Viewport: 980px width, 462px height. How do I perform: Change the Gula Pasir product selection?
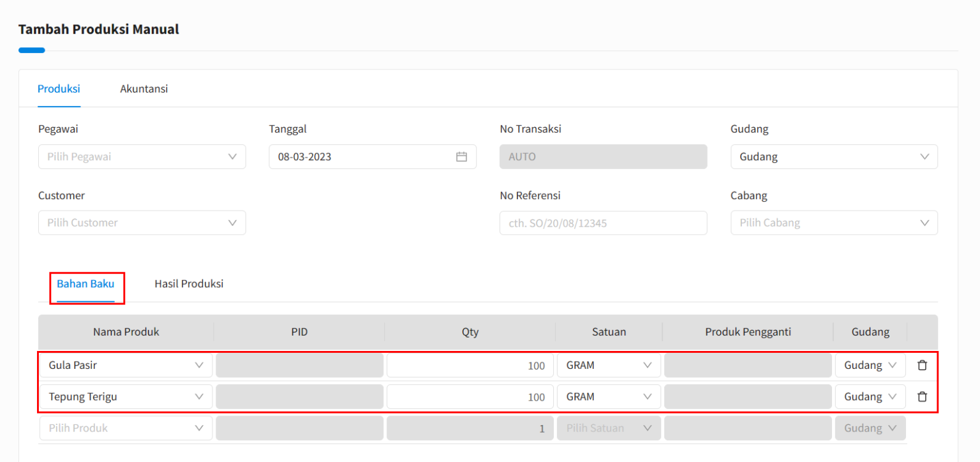pos(125,364)
